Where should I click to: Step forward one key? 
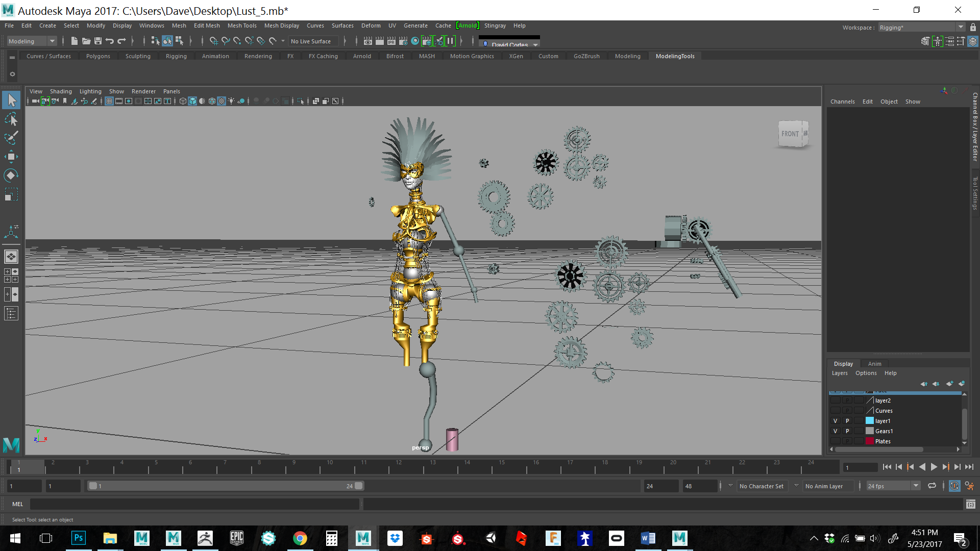click(946, 467)
